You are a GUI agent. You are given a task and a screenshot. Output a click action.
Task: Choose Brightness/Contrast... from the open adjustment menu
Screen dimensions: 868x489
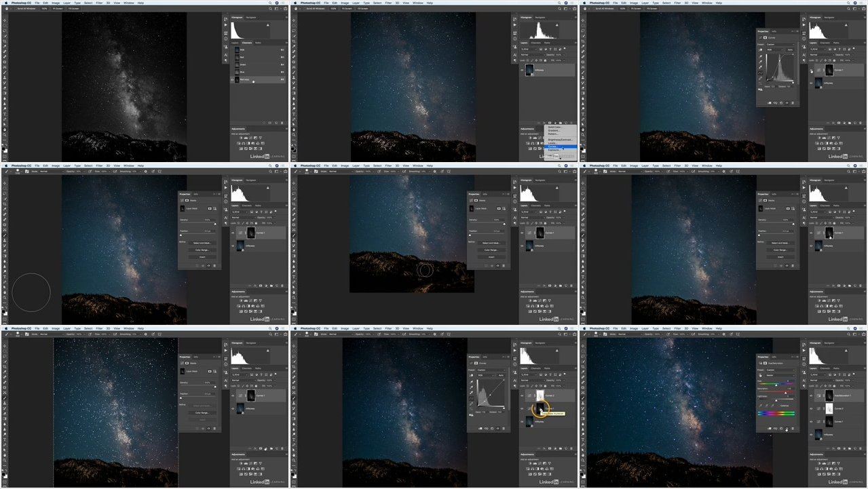coord(559,140)
